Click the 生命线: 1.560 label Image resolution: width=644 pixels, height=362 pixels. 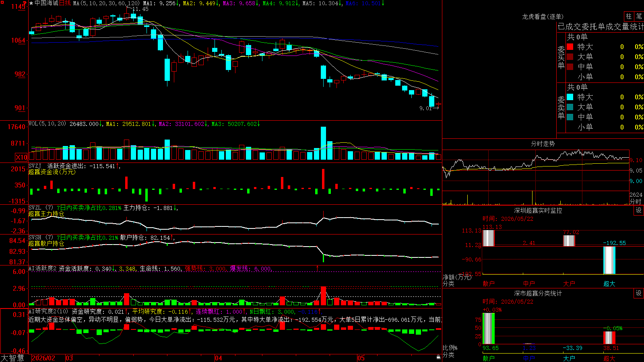click(161, 268)
